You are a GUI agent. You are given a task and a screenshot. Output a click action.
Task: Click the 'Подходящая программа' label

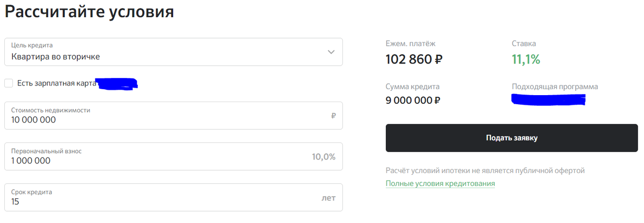(555, 87)
